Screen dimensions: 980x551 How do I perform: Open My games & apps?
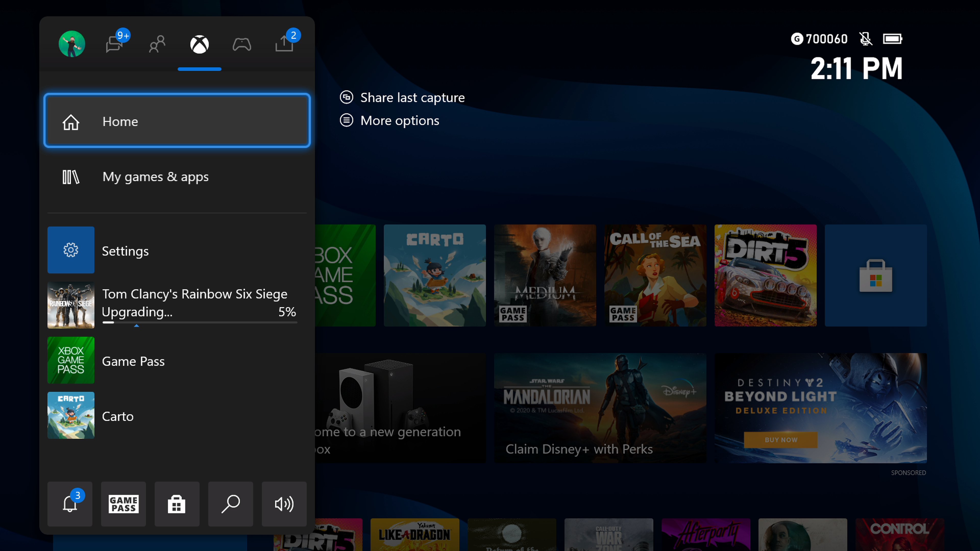[x=177, y=177]
